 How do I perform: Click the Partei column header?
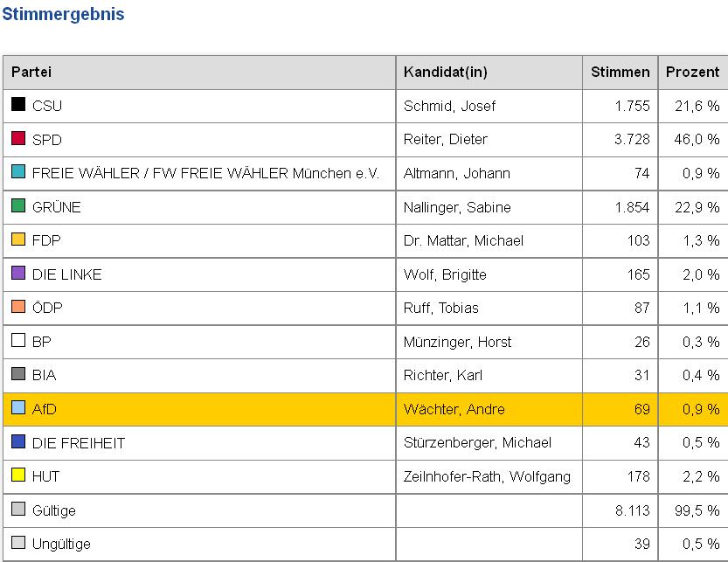(31, 72)
